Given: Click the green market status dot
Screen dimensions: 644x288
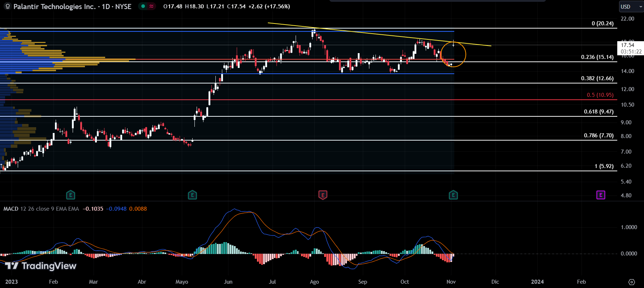Looking at the screenshot, I should [x=143, y=6].
